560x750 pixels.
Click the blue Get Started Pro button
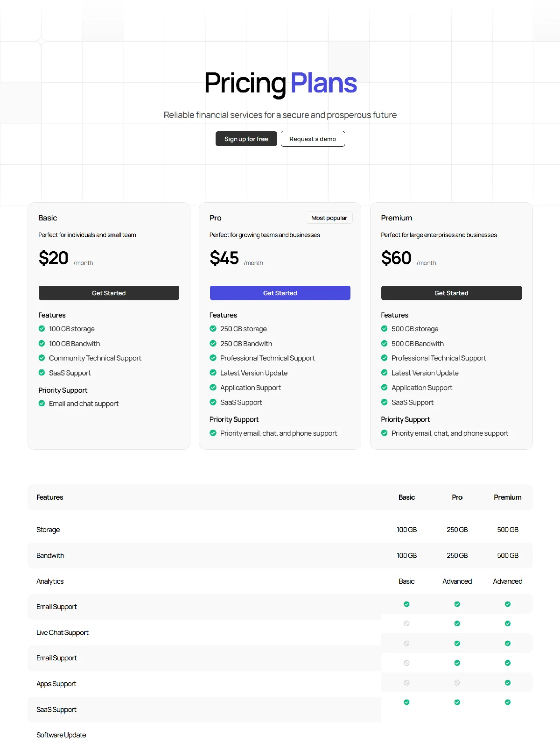pos(280,293)
